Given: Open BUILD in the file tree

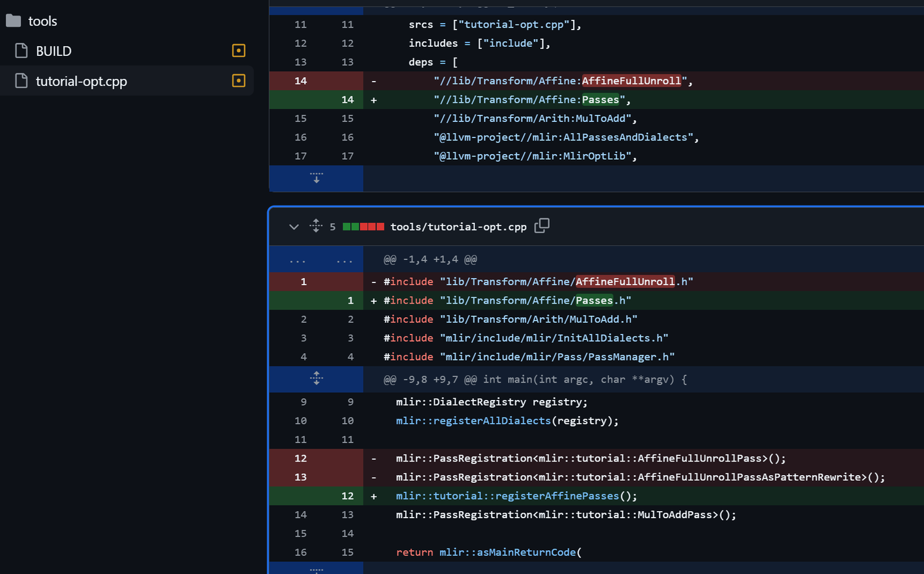Looking at the screenshot, I should 54,51.
